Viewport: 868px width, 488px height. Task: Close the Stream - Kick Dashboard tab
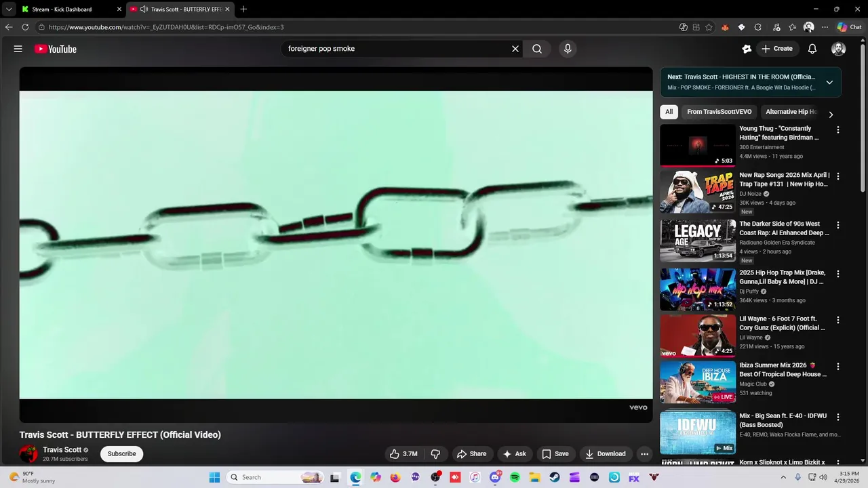[119, 9]
